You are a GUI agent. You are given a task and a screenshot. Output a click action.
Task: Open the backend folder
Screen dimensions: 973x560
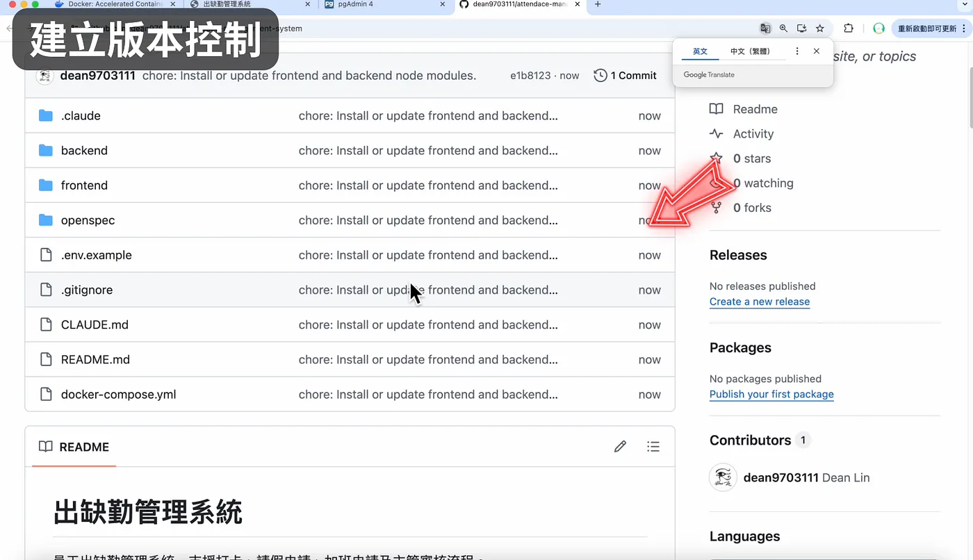pyautogui.click(x=84, y=151)
